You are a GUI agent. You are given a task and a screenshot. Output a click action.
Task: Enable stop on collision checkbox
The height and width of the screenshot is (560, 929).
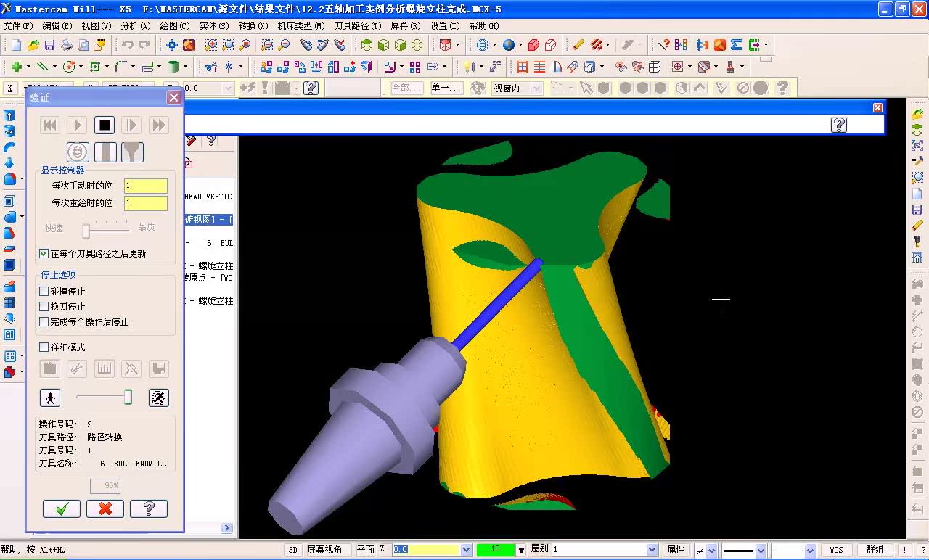coord(44,291)
